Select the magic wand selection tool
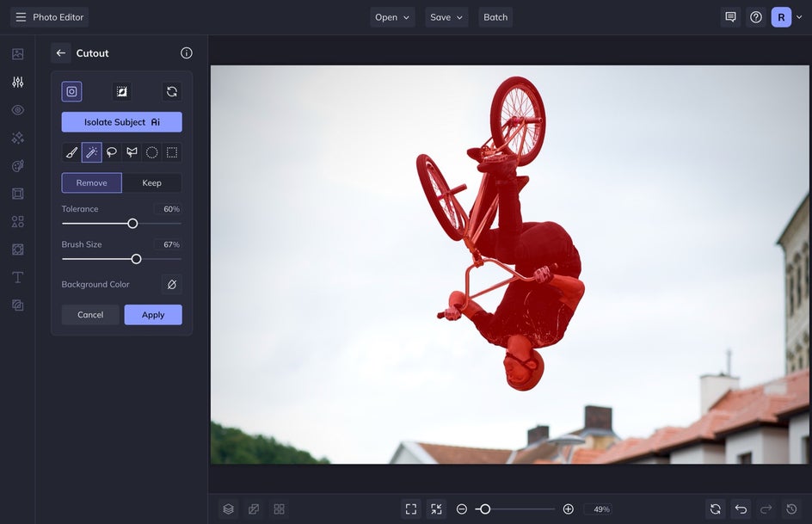 point(92,152)
